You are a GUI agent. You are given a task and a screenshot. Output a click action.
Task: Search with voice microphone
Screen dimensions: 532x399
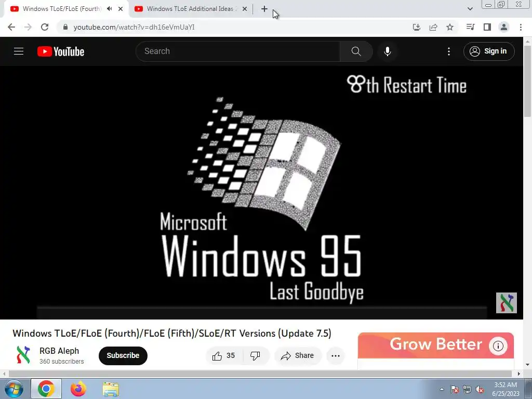pyautogui.click(x=387, y=51)
